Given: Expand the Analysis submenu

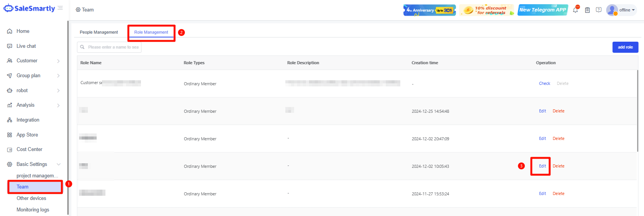Looking at the screenshot, I should [58, 106].
